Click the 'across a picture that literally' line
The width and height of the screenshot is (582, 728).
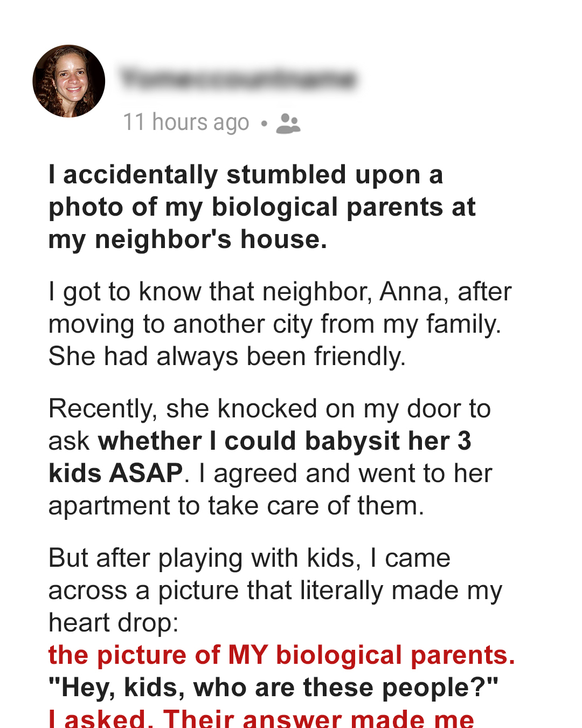click(275, 590)
